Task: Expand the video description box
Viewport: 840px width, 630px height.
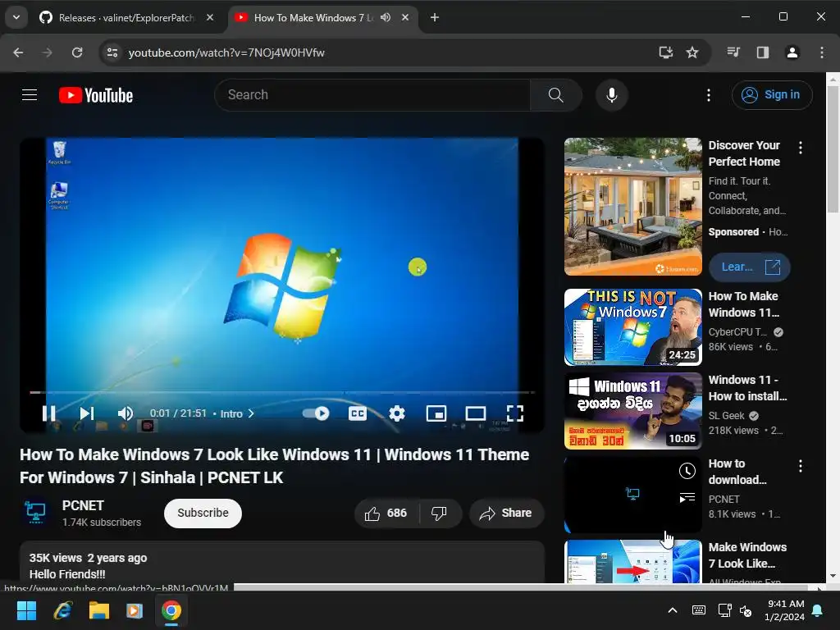Action: tap(282, 562)
